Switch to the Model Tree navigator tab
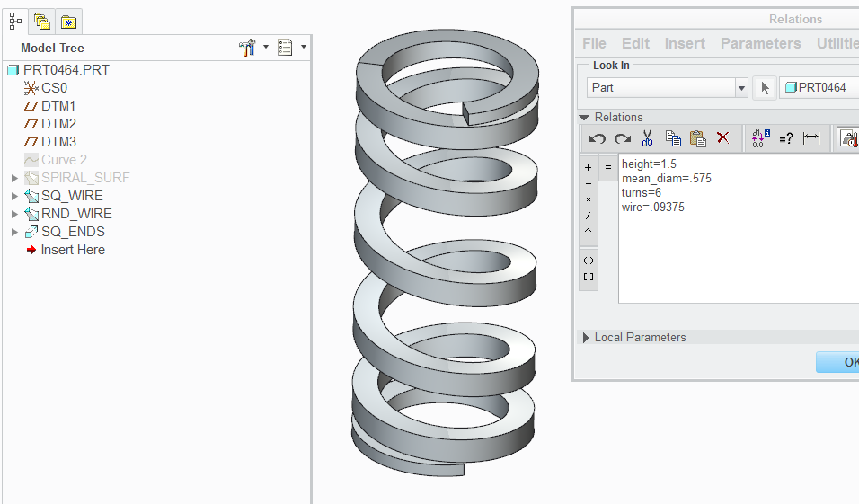Screen dimensions: 859x504 (15, 22)
